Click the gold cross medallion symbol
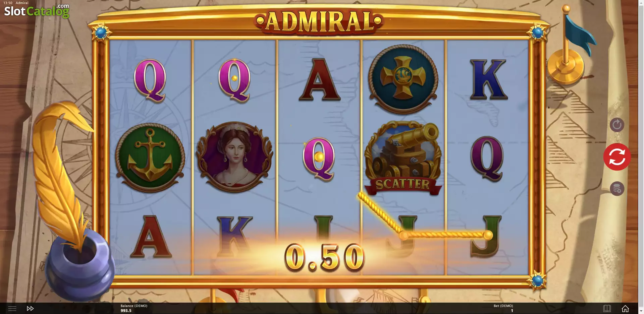The height and width of the screenshot is (314, 644). point(403,79)
